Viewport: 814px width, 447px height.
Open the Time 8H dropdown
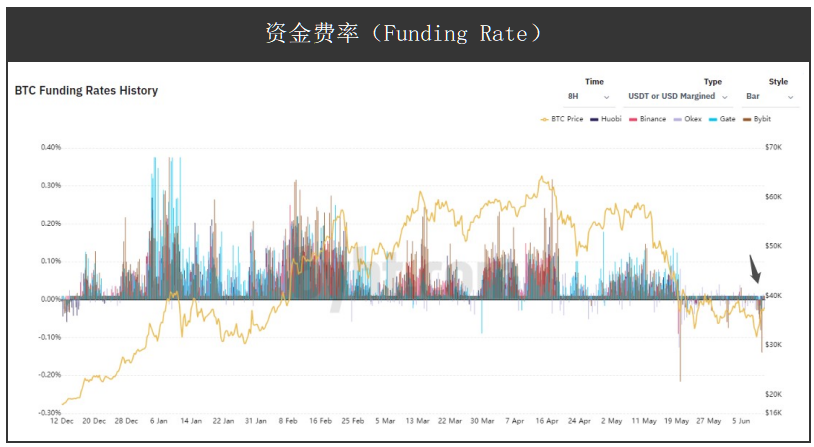click(x=589, y=97)
